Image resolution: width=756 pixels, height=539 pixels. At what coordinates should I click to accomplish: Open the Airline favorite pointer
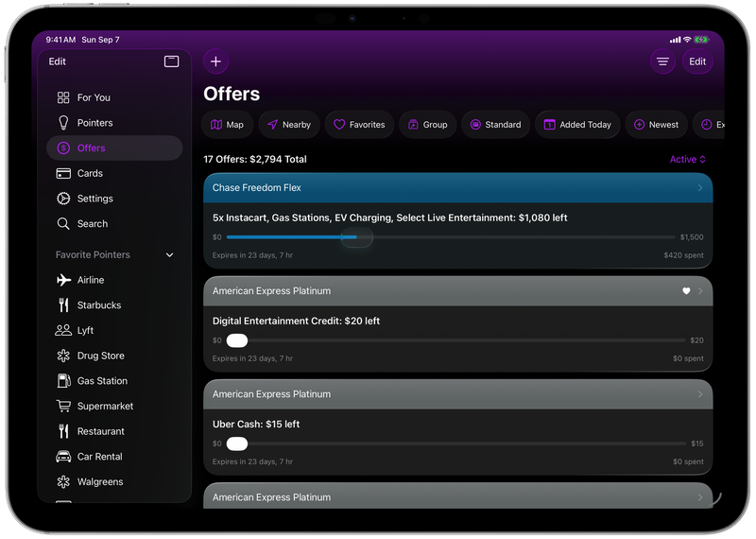[114, 280]
